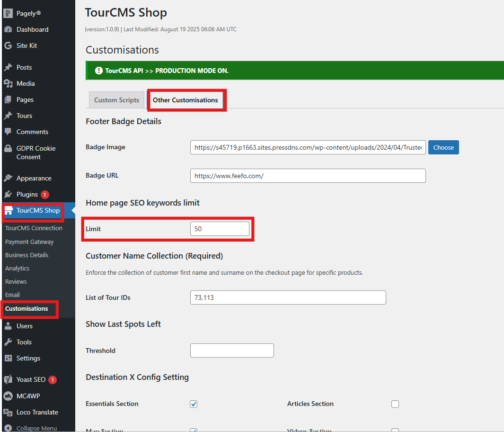Select the Other Customisations tab
504x432 pixels.
[x=185, y=100]
